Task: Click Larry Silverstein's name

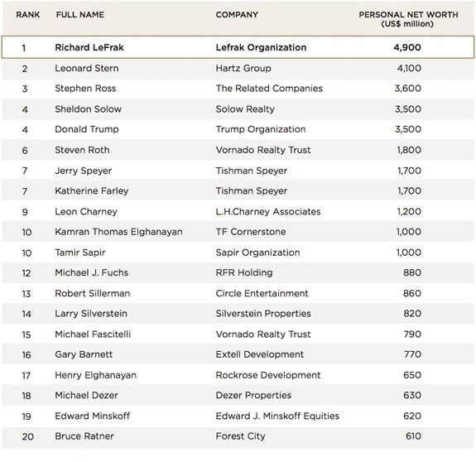Action: click(x=91, y=314)
